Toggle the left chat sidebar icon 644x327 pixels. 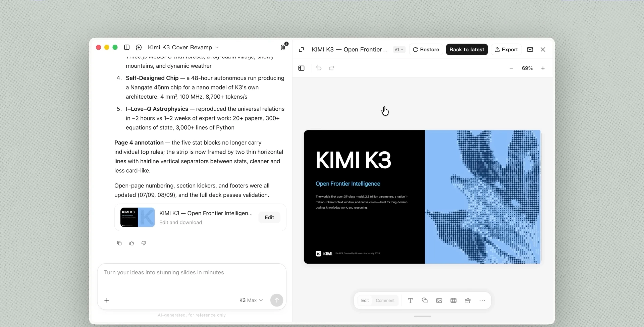tap(127, 47)
